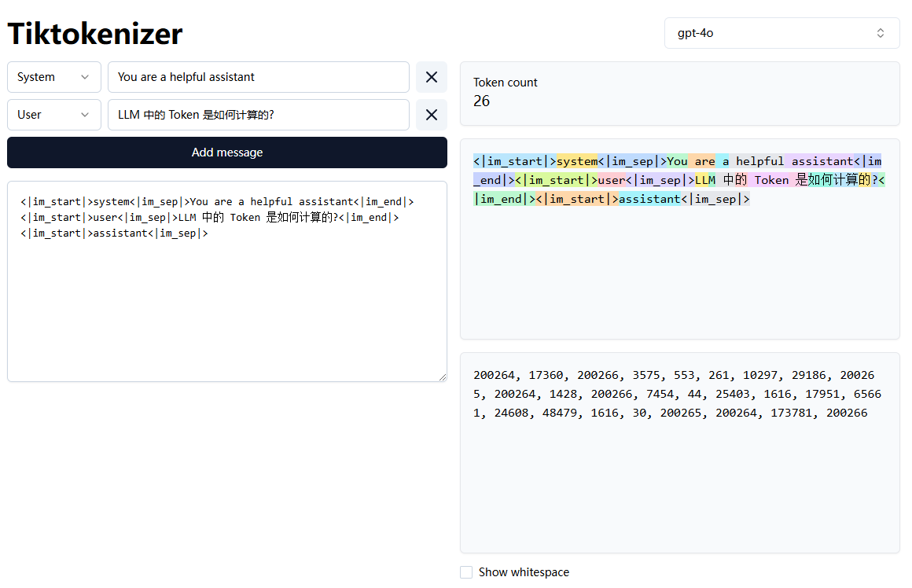Click the chevron arrow in the System role box
The width and height of the screenshot is (912, 588).
pos(85,77)
